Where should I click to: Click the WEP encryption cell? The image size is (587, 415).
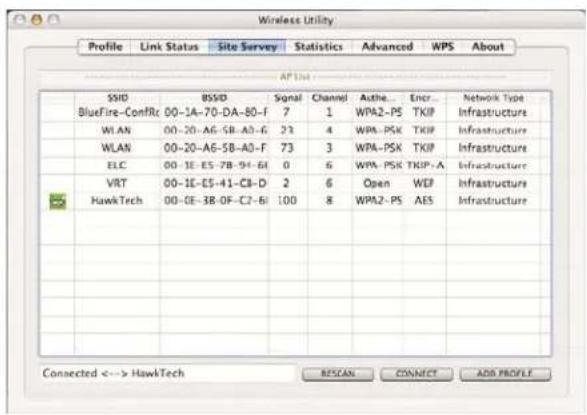coord(423,183)
